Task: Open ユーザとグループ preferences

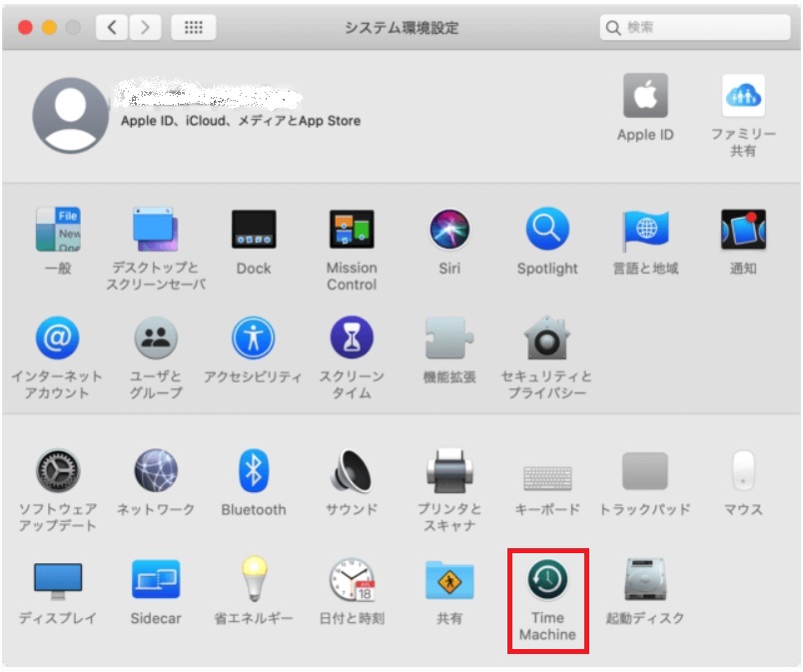Action: pyautogui.click(x=156, y=337)
